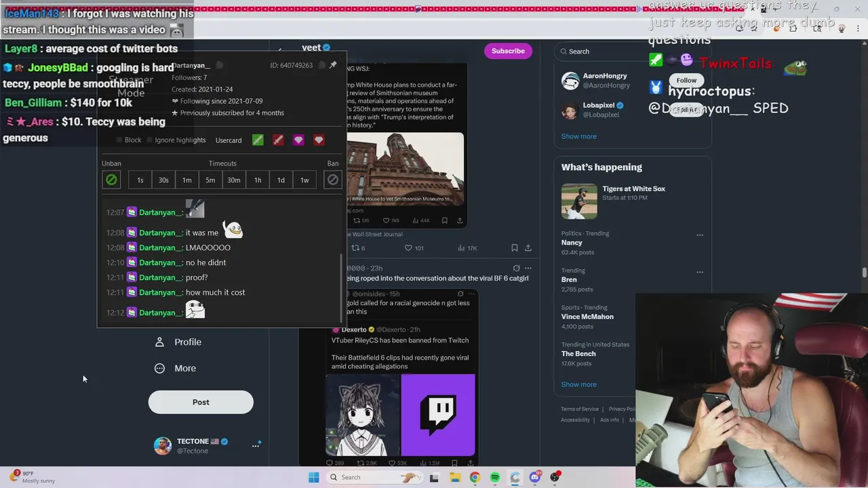Apply a 30s timeout
This screenshot has height=488, width=868.
[x=163, y=180]
